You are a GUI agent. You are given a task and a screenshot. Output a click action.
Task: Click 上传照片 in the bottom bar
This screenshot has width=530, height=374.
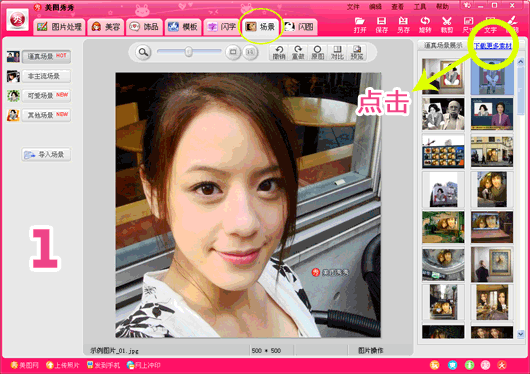coord(63,365)
